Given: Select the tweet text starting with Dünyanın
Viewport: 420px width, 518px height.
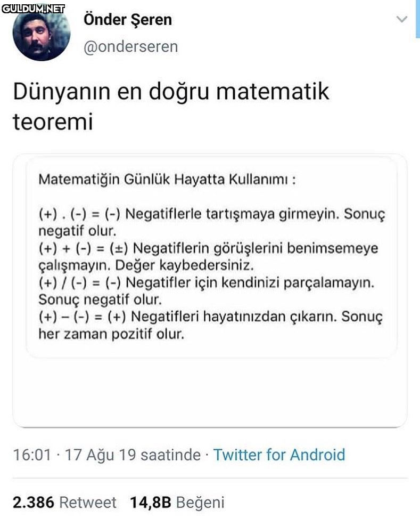Looking at the screenshot, I should 170,92.
